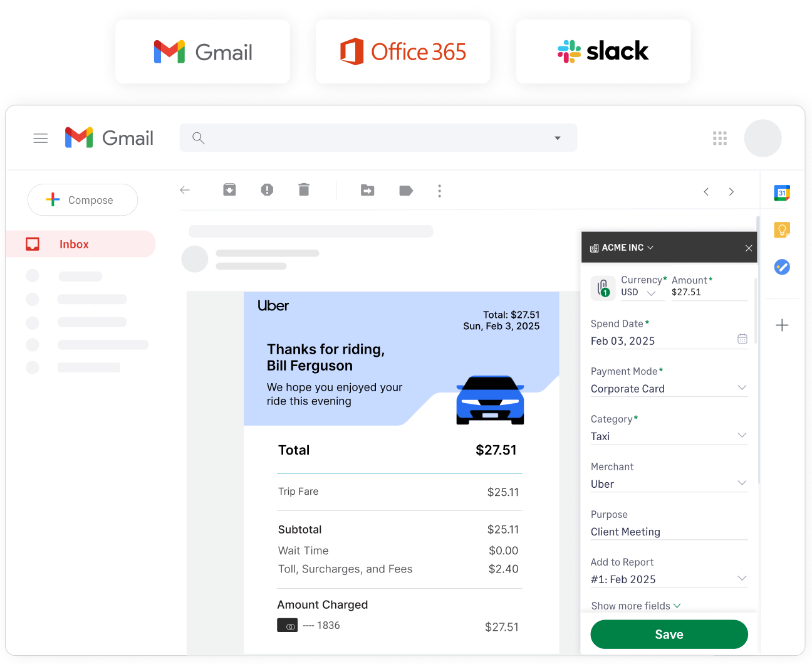Screen dimensions: 812x664
Task: Click 'Thanks for riding, Bill Ferguson' heading
Action: [326, 357]
